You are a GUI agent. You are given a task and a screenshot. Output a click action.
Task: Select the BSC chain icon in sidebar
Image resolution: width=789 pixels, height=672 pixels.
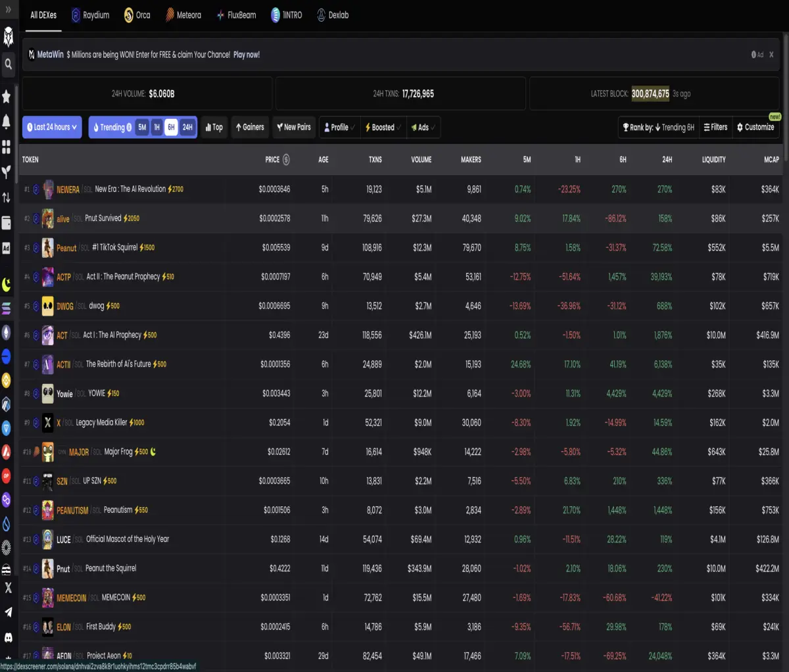pos(7,380)
